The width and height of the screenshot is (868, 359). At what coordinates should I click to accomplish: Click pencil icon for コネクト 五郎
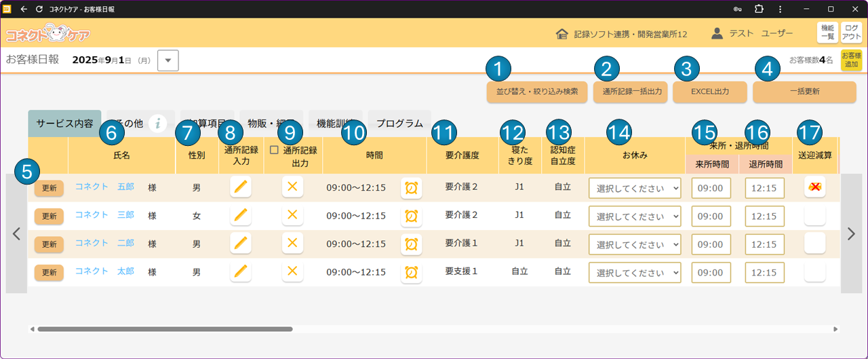[240, 187]
